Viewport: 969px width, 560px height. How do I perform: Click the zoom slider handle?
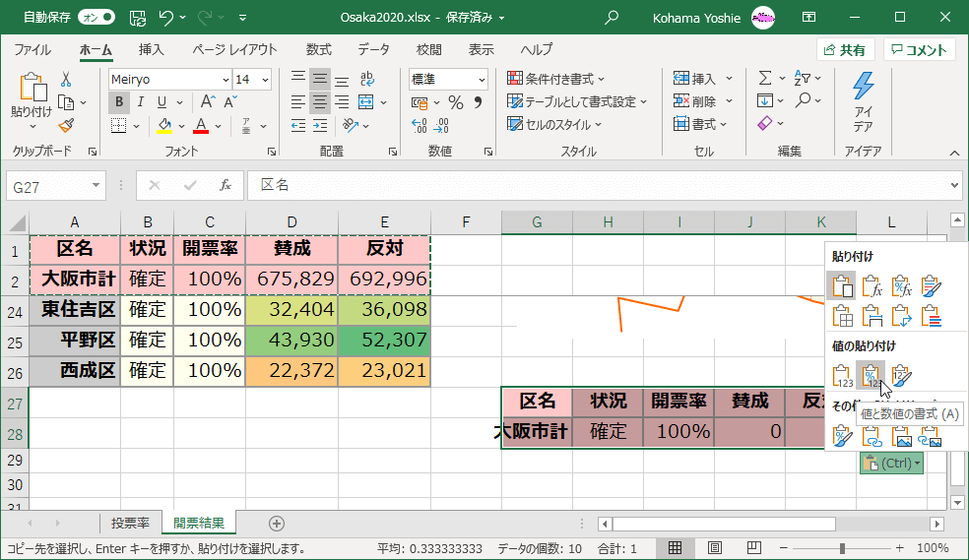(842, 547)
